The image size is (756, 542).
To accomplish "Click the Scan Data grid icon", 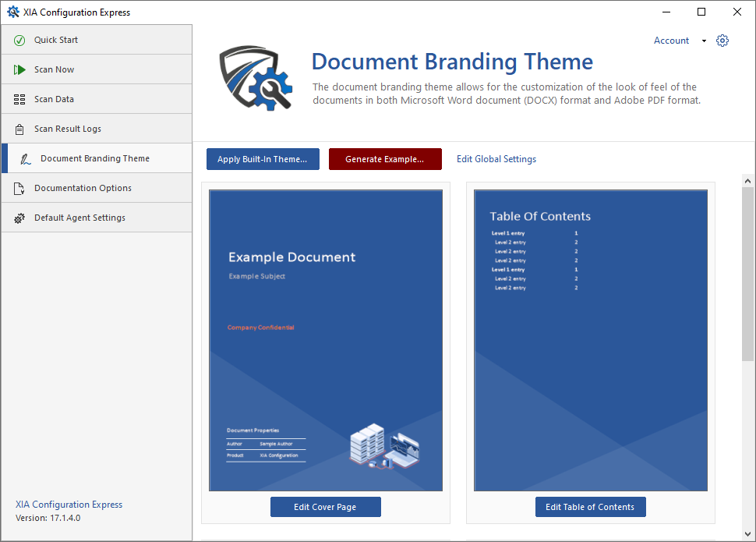I will tap(19, 99).
